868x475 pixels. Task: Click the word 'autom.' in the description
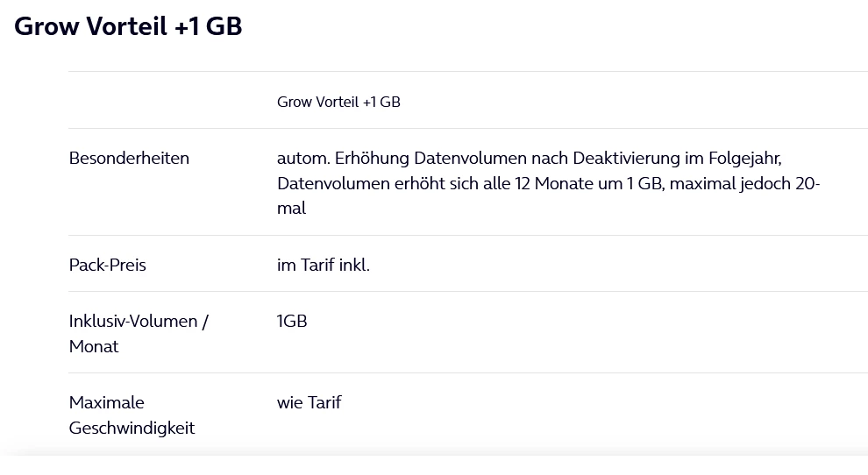click(301, 159)
